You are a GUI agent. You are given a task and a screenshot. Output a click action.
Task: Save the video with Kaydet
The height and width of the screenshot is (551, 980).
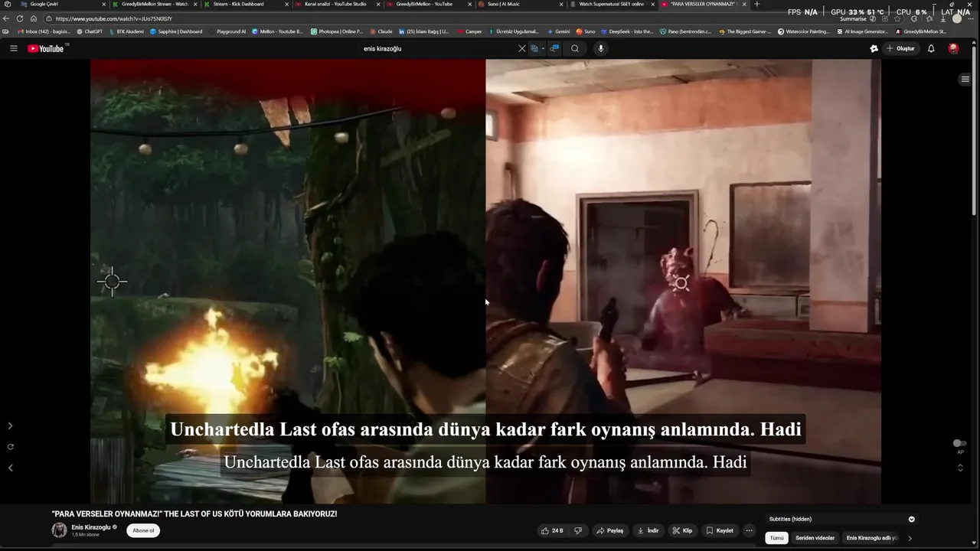point(720,530)
